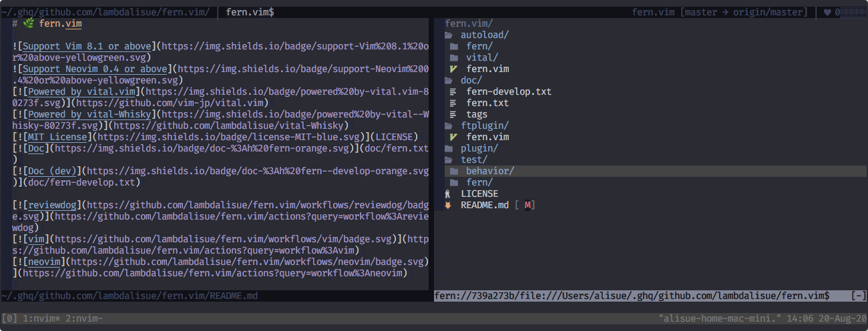Select the ~/.ghq/github.com/lambdalisue/fern.vim/ tabline tab
Viewport: 868px width, 331px height.
(105, 12)
